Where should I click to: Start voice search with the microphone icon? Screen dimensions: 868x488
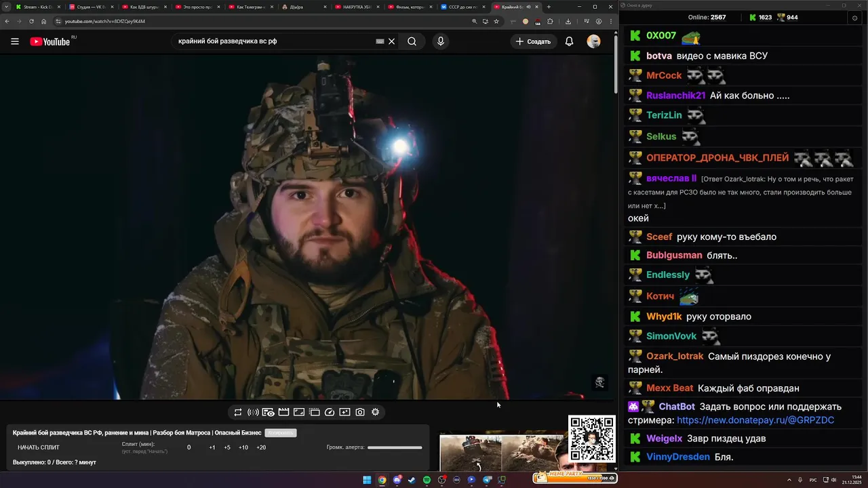(441, 41)
